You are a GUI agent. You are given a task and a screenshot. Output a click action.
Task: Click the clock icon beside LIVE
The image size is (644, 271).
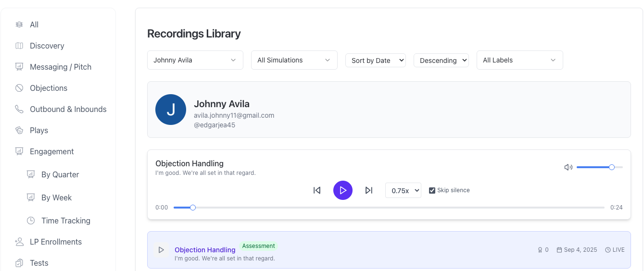[x=608, y=250]
